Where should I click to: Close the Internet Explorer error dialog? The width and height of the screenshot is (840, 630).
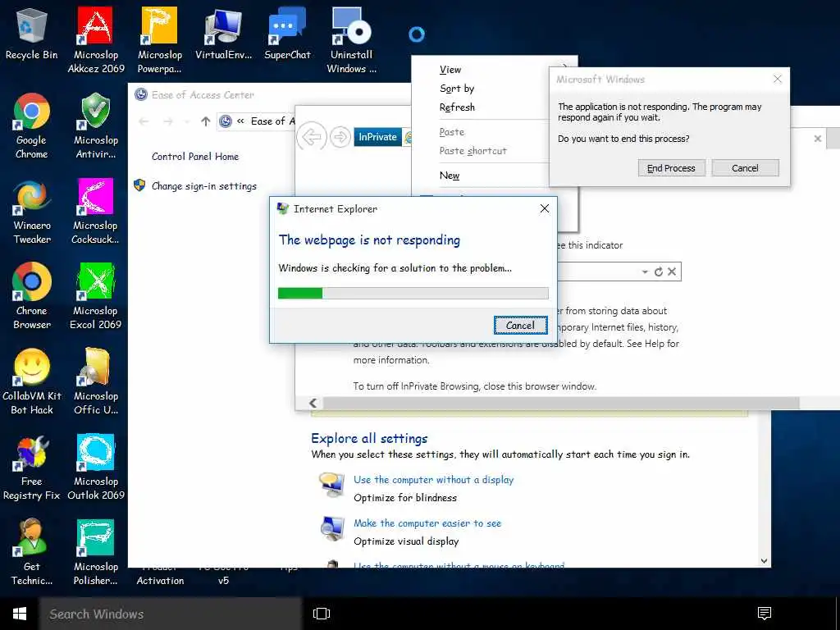545,208
